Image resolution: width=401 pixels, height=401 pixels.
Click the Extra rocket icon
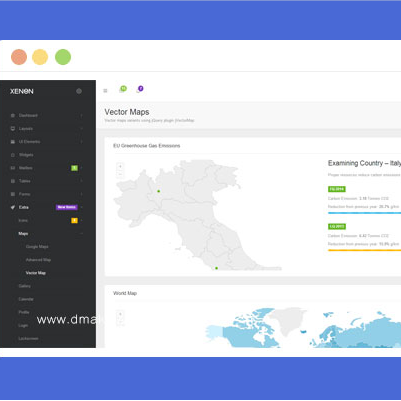coord(13,207)
